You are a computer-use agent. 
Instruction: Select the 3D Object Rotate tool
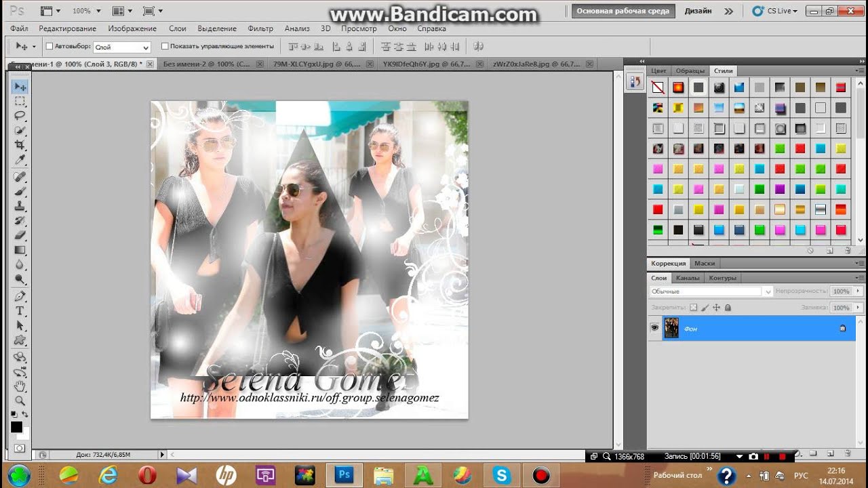[x=20, y=357]
